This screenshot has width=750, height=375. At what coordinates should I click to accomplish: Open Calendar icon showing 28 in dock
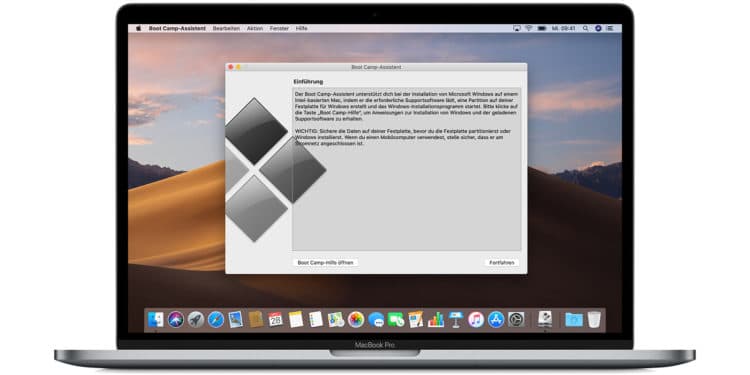tap(276, 319)
